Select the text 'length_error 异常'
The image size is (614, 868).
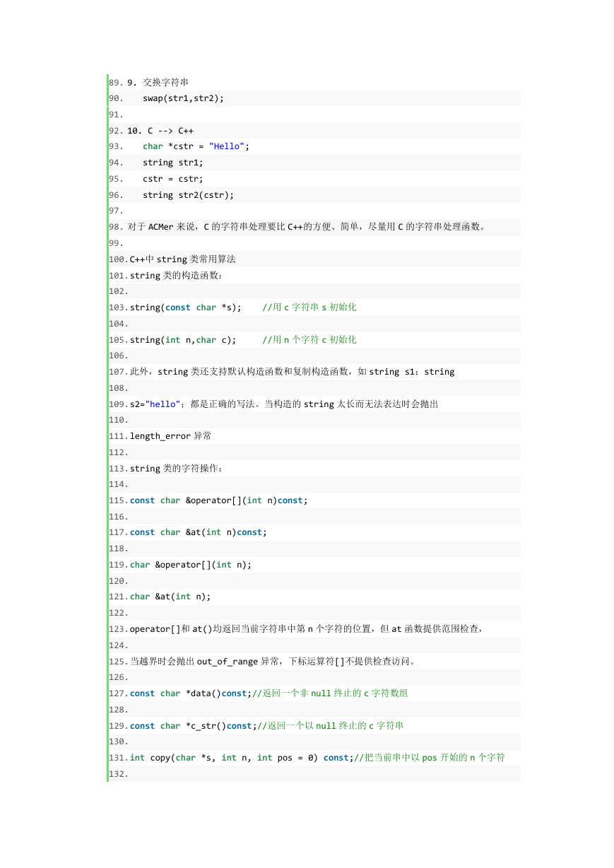(170, 436)
